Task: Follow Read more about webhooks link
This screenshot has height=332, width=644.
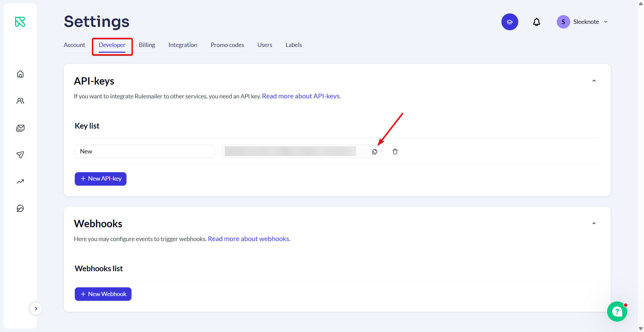Action: tap(249, 239)
